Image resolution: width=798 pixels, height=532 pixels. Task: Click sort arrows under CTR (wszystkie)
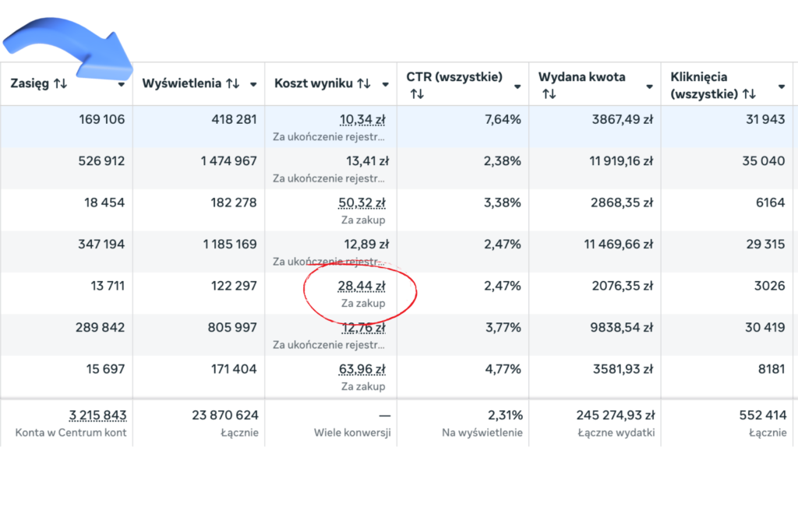point(417,94)
